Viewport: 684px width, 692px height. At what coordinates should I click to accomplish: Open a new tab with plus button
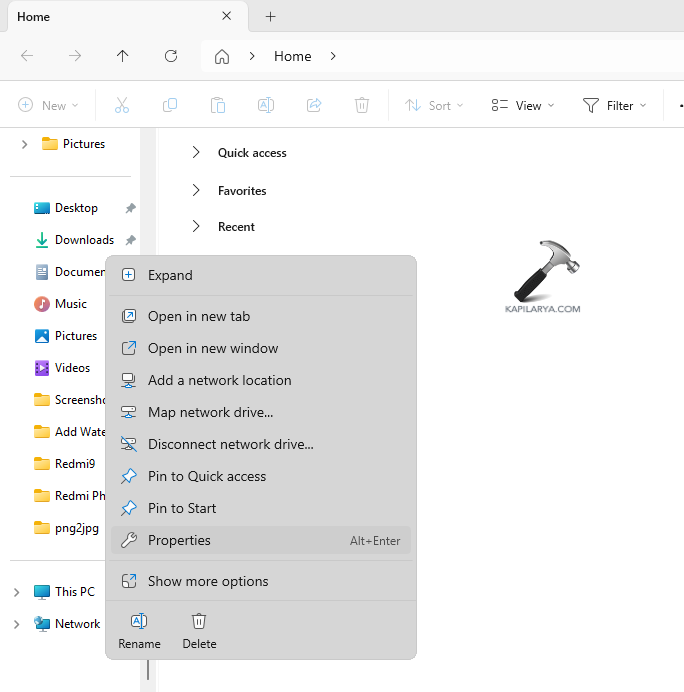[x=270, y=17]
